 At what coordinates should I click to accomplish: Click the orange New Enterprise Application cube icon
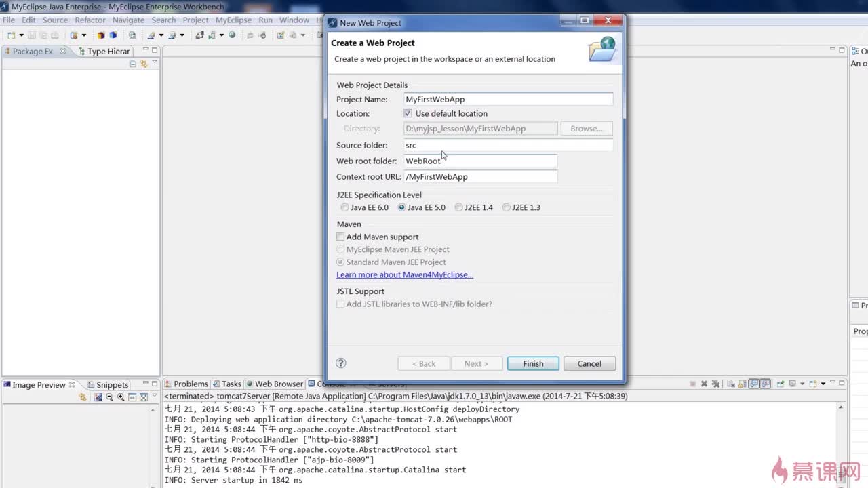click(101, 35)
